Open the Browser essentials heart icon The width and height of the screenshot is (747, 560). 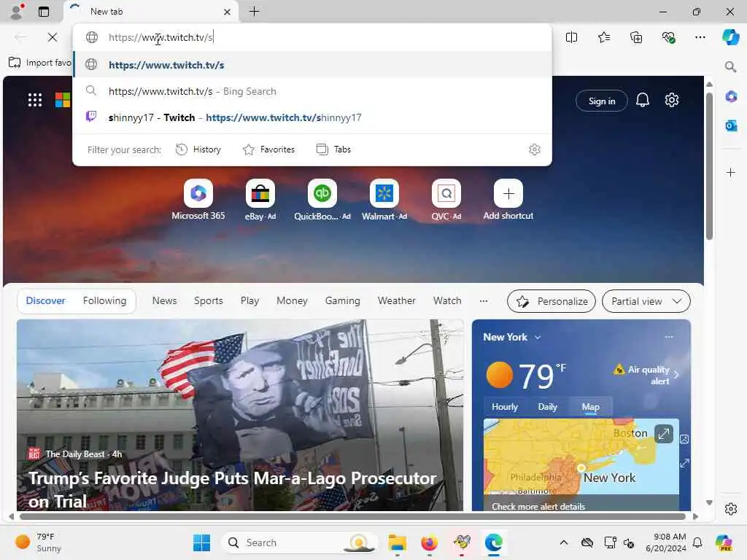(668, 37)
